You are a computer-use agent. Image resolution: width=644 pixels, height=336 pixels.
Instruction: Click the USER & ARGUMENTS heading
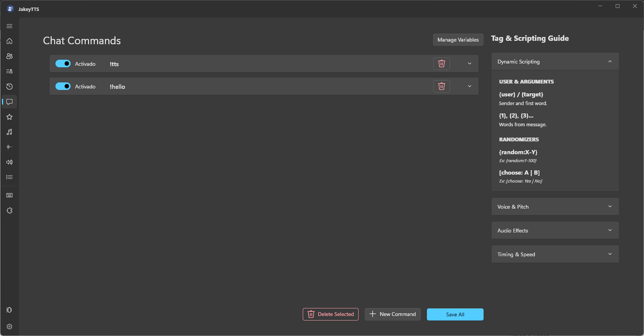coord(526,82)
